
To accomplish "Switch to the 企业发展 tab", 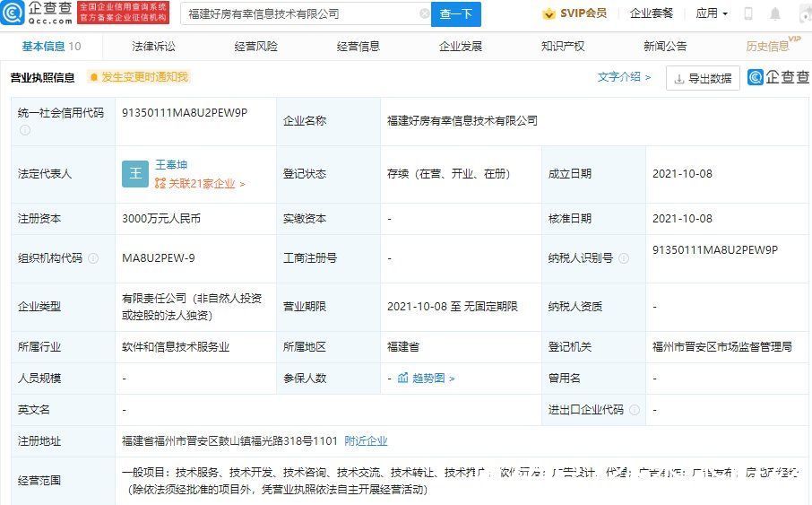I will [x=461, y=46].
